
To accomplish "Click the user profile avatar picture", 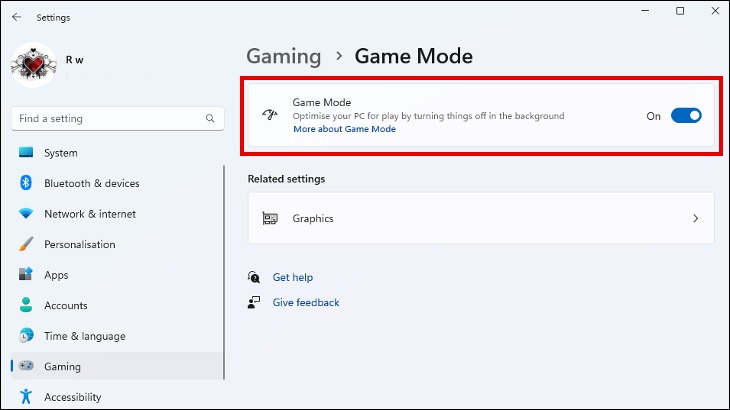I will coord(34,65).
